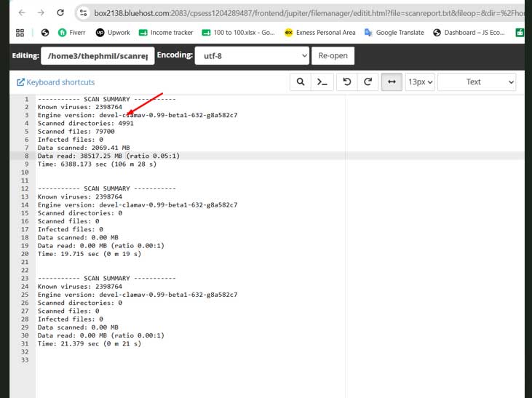Viewport: 532px width, 398px height.
Task: Open the Fiverr bookmark
Action: coord(71,33)
